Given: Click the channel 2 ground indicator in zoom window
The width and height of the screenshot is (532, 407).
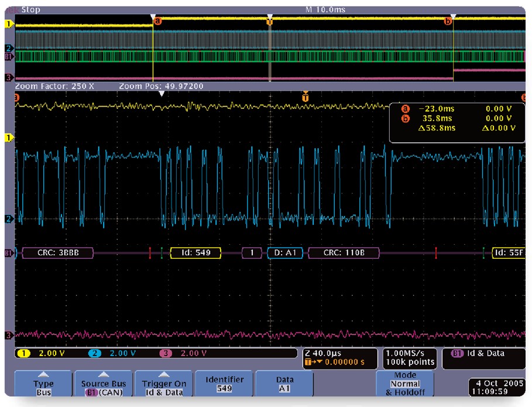Looking at the screenshot, I should 9,219.
